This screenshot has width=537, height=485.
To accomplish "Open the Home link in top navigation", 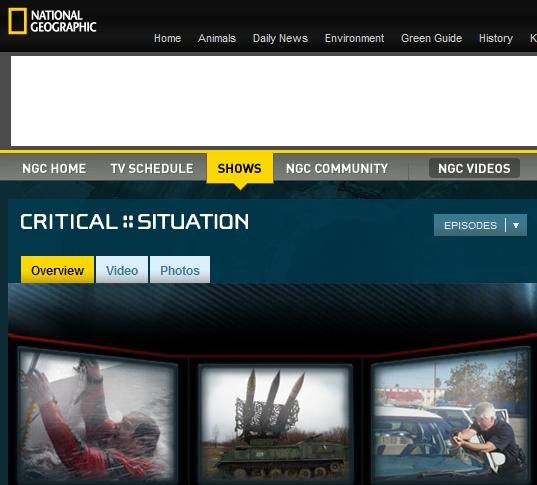I will click(x=167, y=38).
